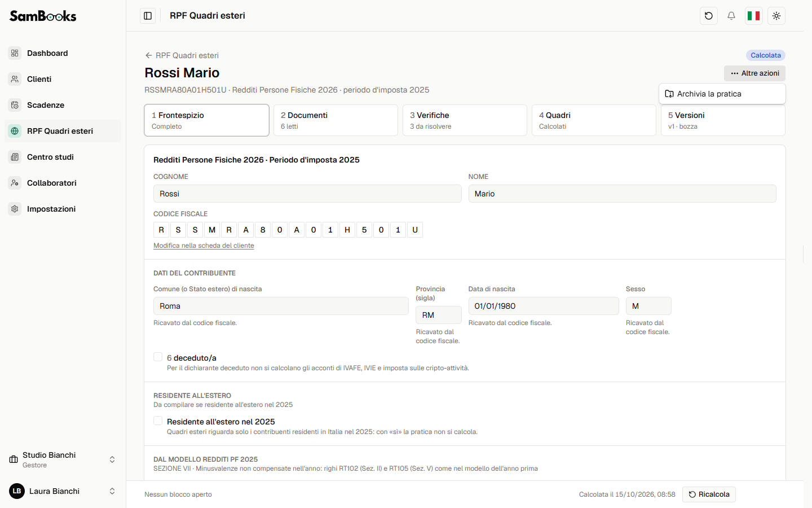Switch to the 3 Verifiche tab
This screenshot has width=812, height=508.
point(465,120)
